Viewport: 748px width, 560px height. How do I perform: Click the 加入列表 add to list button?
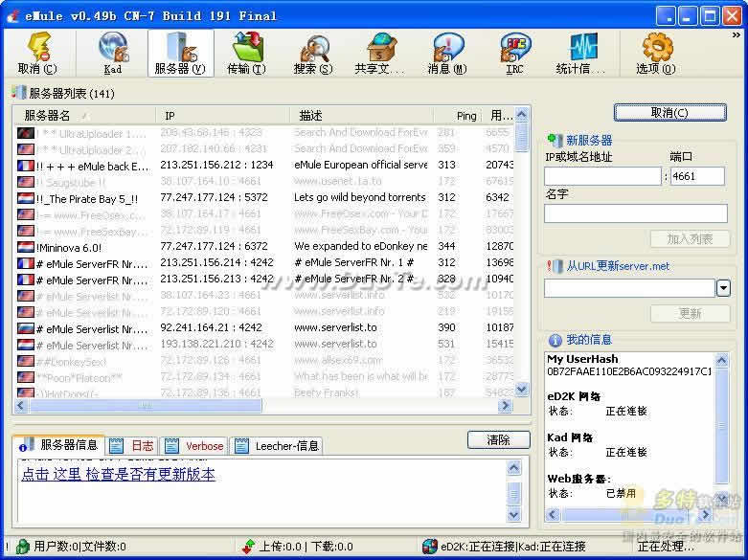click(690, 239)
